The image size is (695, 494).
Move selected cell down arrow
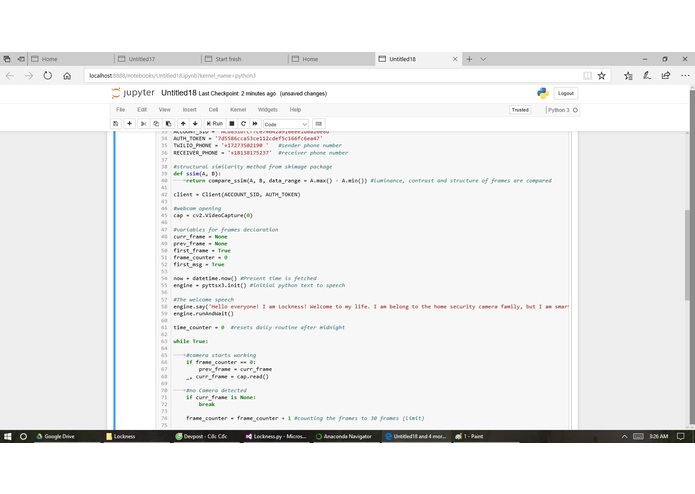(x=195, y=124)
